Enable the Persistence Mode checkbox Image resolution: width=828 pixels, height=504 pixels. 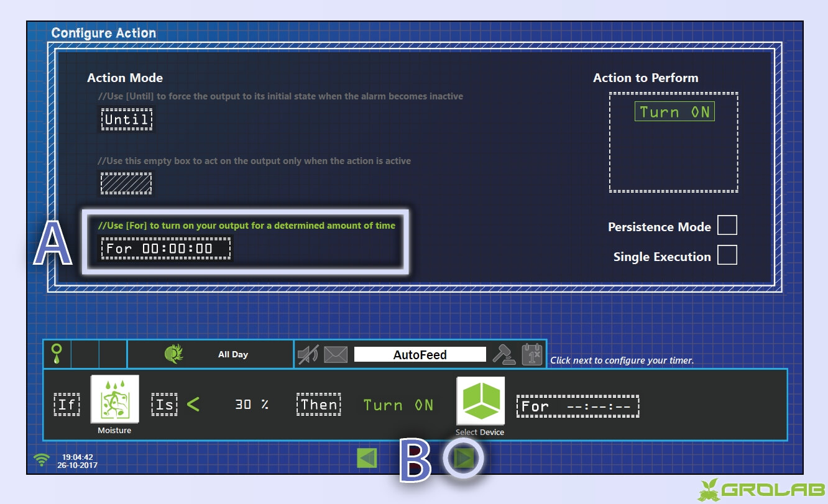727,226
